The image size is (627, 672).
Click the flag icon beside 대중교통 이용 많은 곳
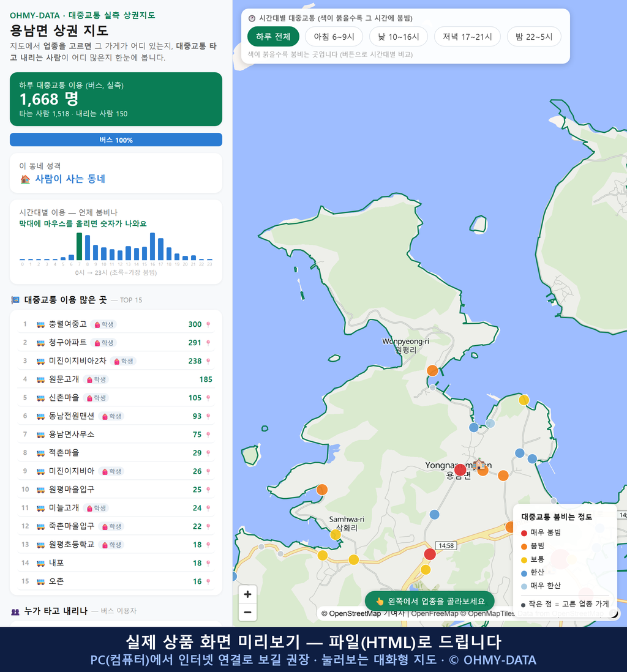coord(15,300)
